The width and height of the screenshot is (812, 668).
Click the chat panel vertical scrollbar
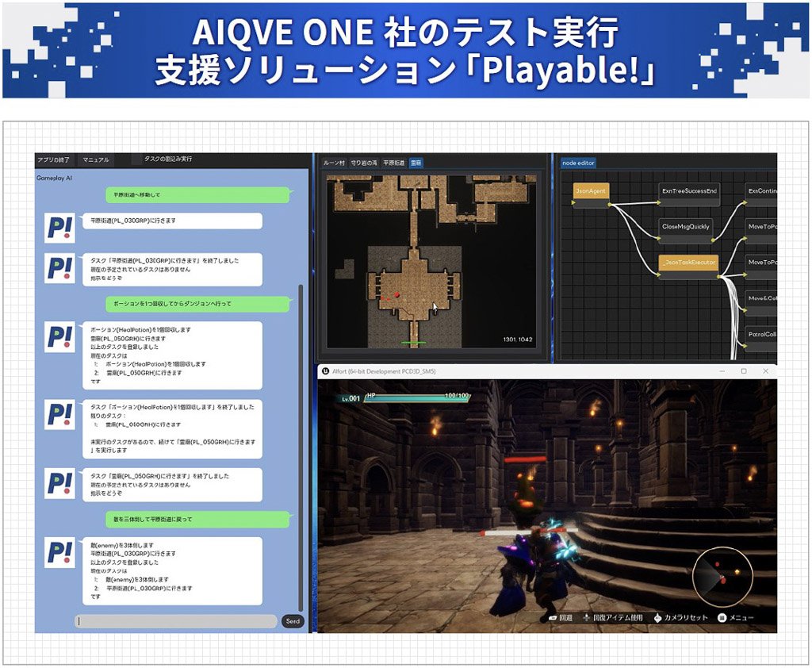[301, 448]
